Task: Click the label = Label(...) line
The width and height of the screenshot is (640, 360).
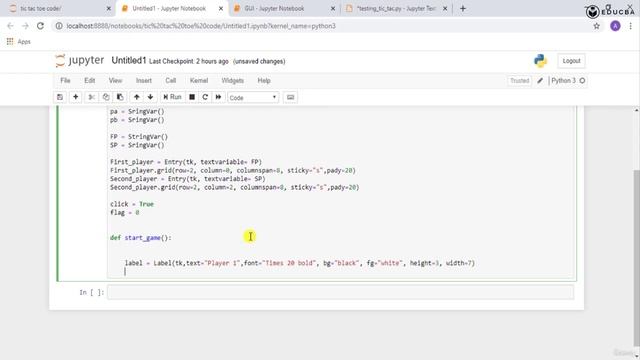Action: coord(300,263)
